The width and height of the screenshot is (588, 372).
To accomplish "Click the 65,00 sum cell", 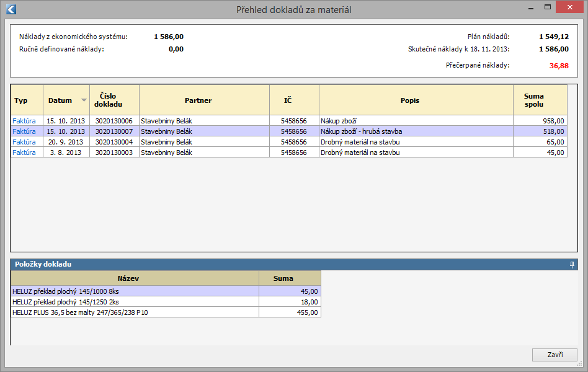I will pyautogui.click(x=540, y=142).
